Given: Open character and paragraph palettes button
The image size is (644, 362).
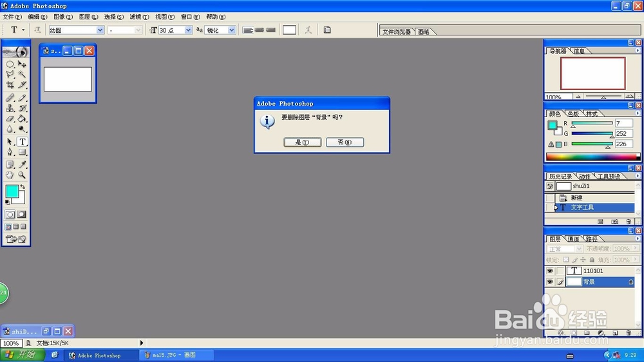Looking at the screenshot, I should (x=327, y=30).
